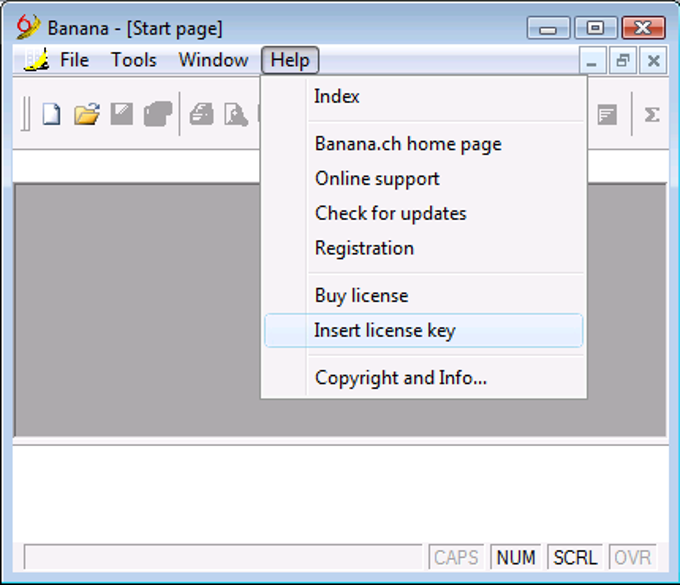680x585 pixels.
Task: Click the Save all toolbar icon
Action: 157,114
